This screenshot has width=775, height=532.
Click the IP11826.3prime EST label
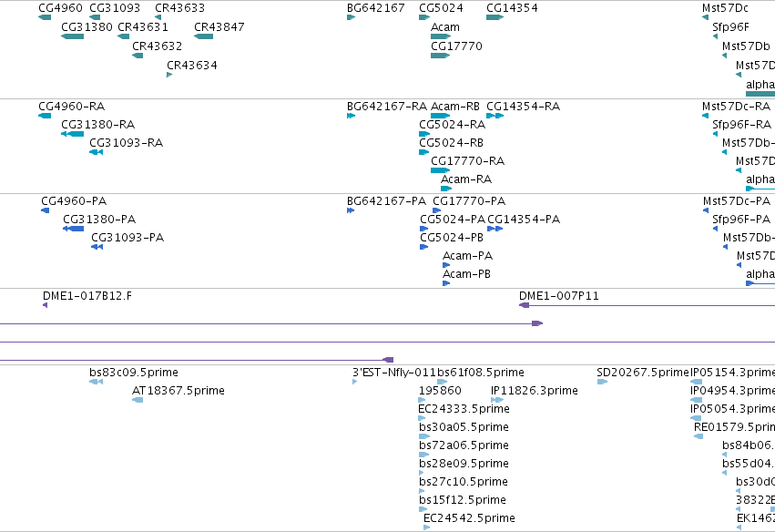(535, 391)
